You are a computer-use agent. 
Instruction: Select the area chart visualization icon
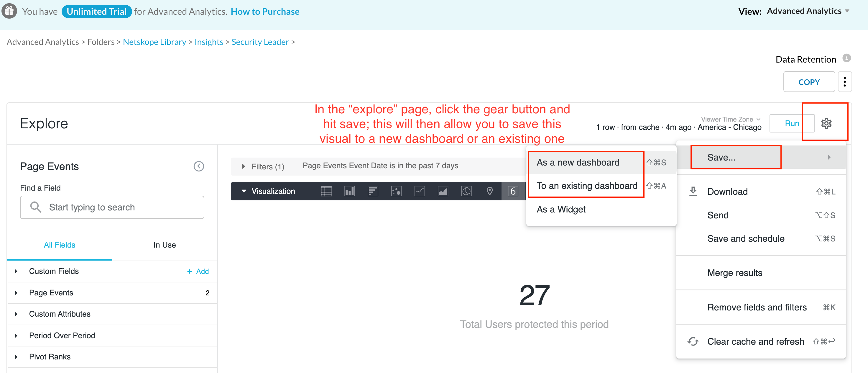point(443,191)
